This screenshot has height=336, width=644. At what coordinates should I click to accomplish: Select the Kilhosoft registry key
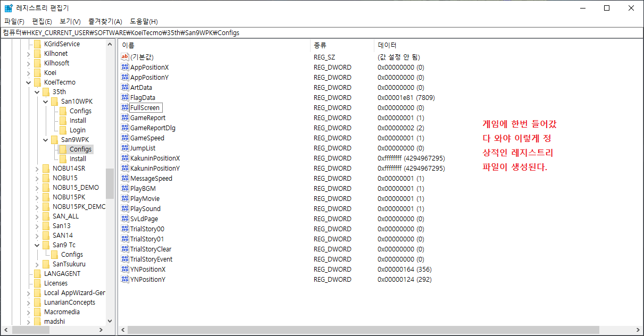click(56, 63)
